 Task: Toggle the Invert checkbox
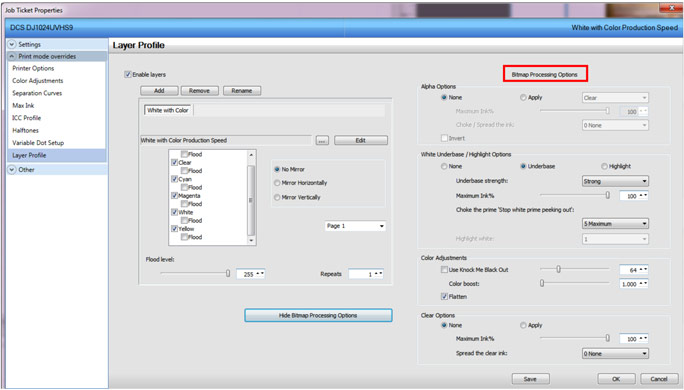[444, 138]
